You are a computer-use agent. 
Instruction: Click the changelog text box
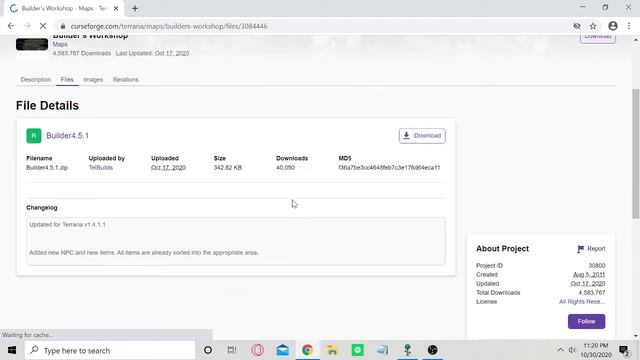(236, 241)
